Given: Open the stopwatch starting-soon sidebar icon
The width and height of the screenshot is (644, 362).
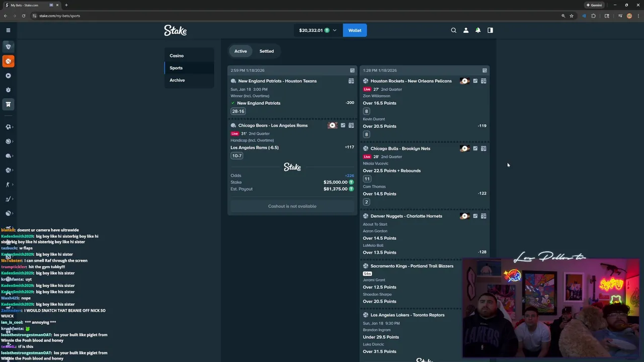Looking at the screenshot, I should (8, 90).
